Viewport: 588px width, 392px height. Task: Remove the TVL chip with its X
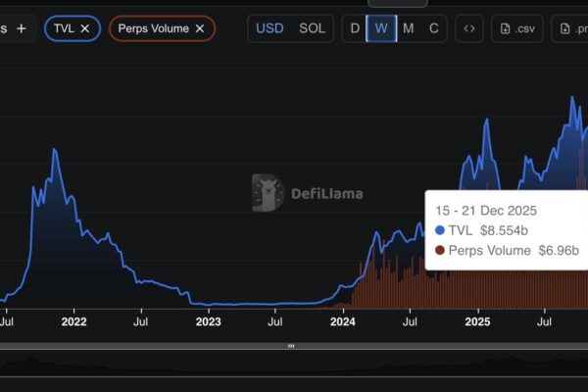[x=85, y=29]
